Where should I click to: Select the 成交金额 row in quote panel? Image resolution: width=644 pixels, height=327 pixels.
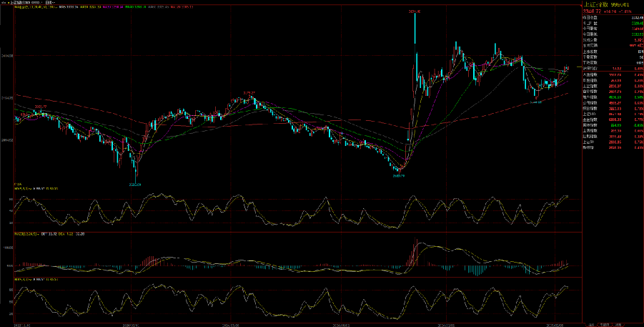coord(612,45)
